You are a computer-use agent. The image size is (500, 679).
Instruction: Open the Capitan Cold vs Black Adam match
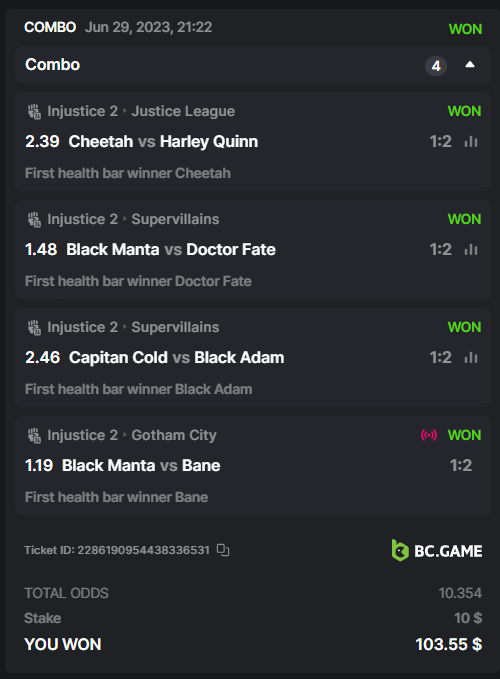coord(177,358)
